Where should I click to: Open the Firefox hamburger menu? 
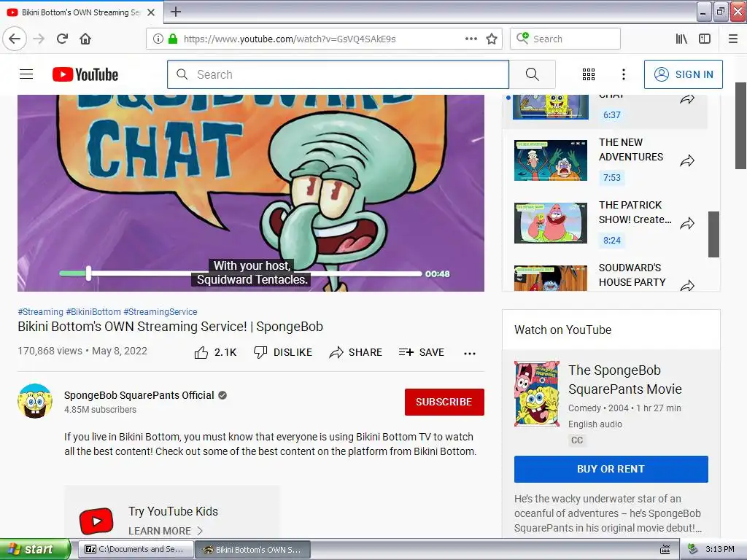pos(733,39)
